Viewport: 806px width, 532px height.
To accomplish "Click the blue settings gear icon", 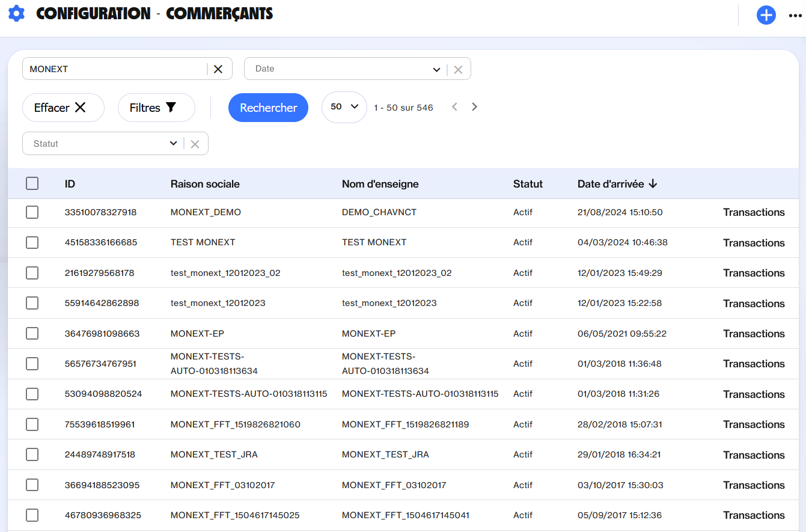I will [x=16, y=13].
